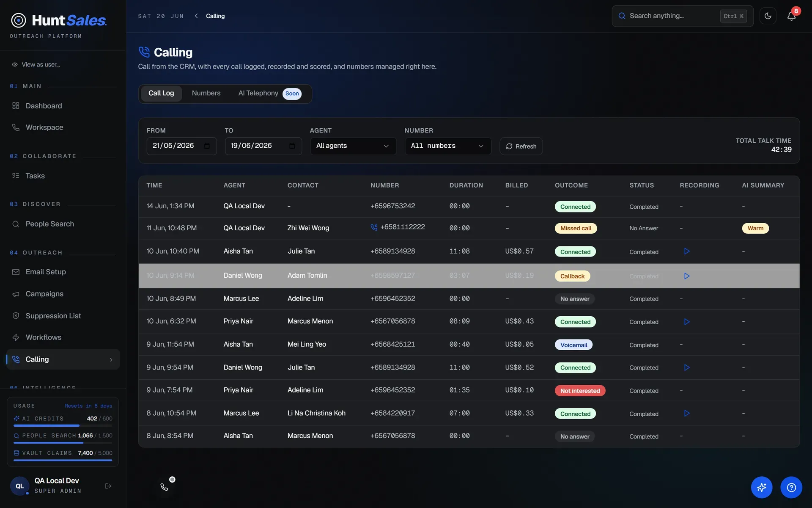The height and width of the screenshot is (508, 812).
Task: Open Tasks from the sidebar
Action: click(63, 176)
